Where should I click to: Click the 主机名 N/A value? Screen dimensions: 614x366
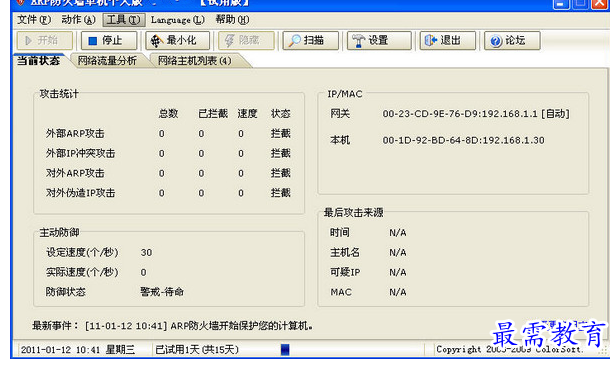click(x=398, y=253)
